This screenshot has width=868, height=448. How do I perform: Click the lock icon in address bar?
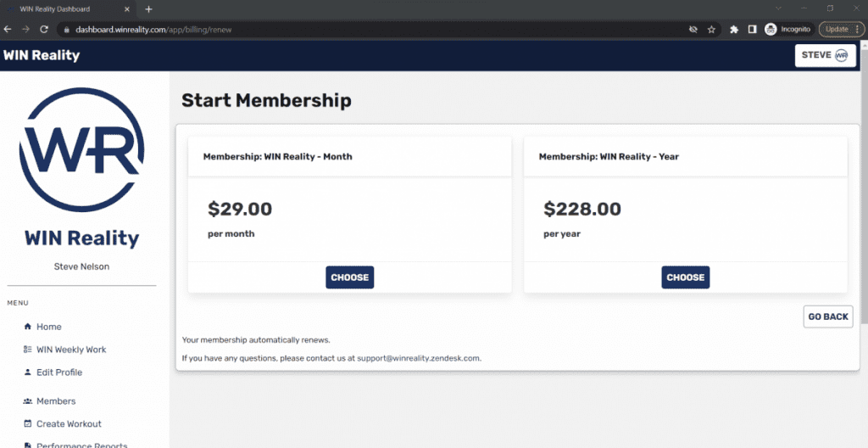pos(67,30)
